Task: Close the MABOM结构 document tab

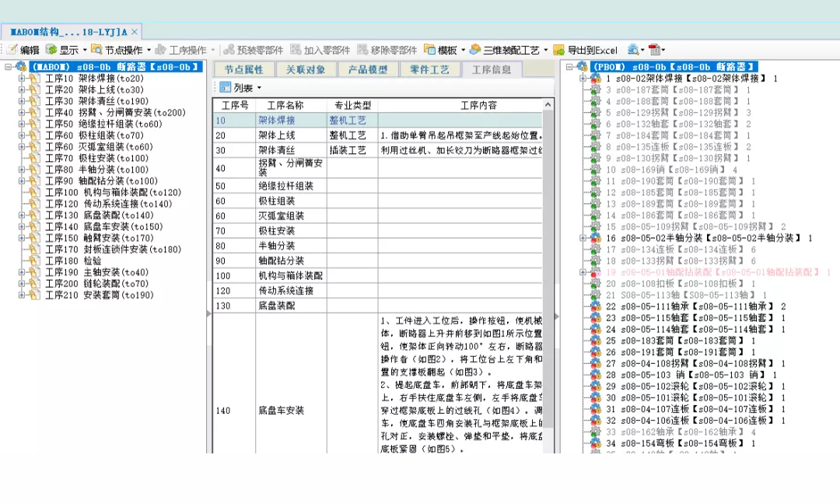Action: pos(134,31)
